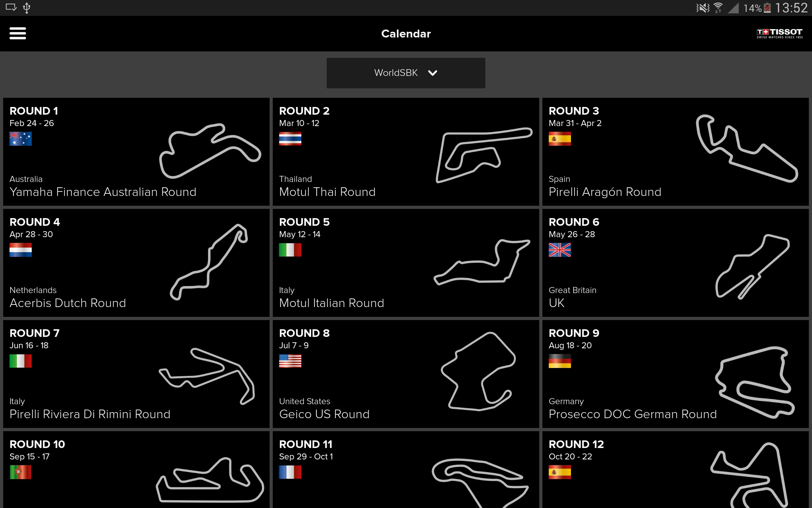Tap the Thailand flag in Round 2
Screen dimensions: 812x508
(290, 139)
